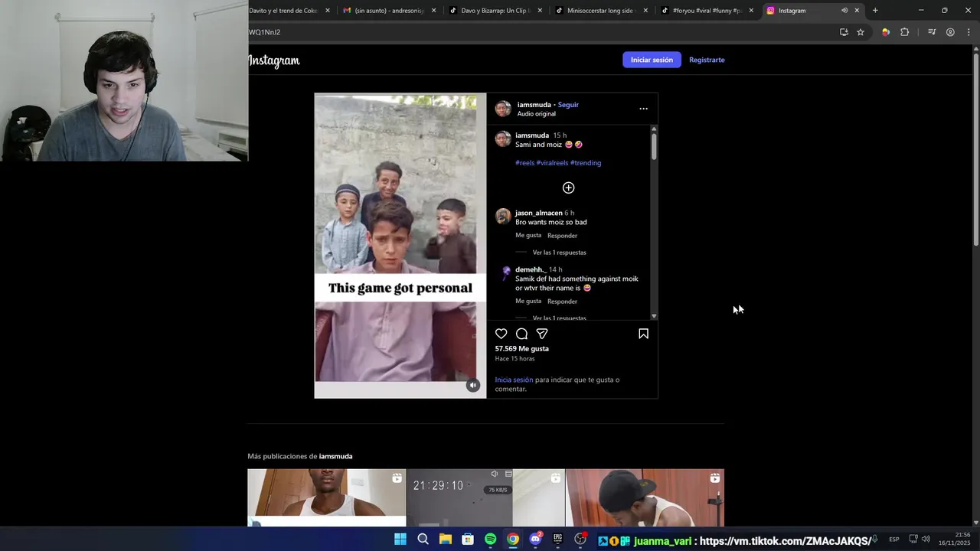Open File Explorer from the taskbar
The width and height of the screenshot is (980, 551).
[445, 540]
